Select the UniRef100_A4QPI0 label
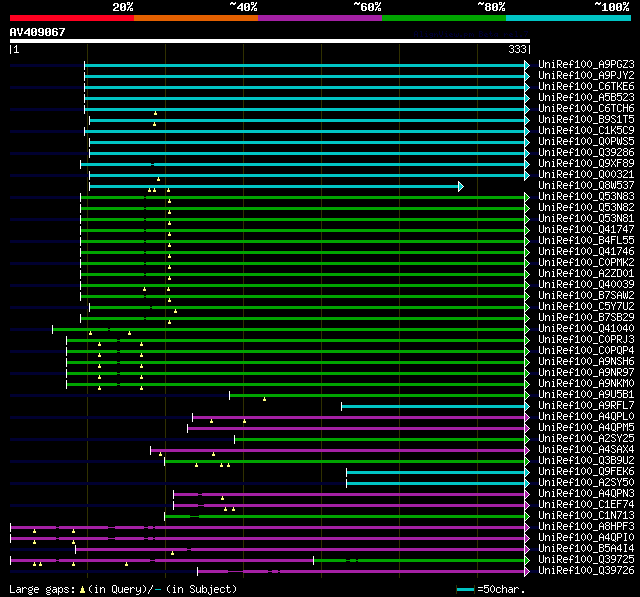The height and width of the screenshot is (597, 640). click(x=586, y=538)
